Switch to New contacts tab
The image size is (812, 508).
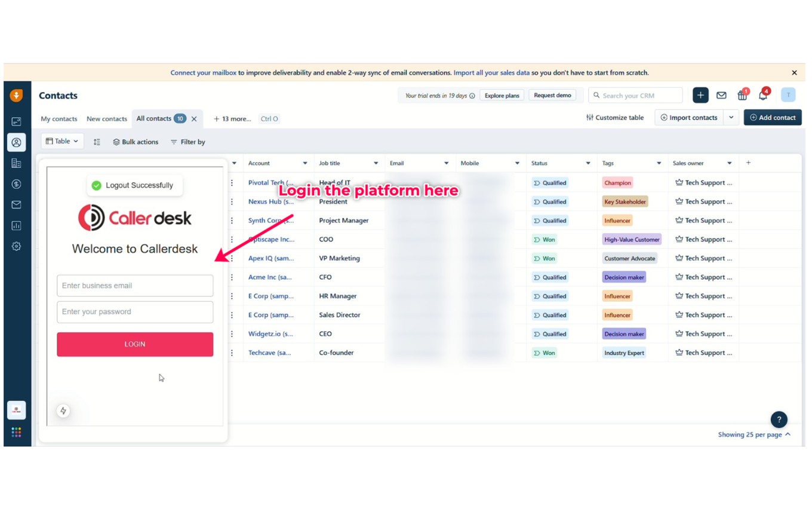(107, 119)
